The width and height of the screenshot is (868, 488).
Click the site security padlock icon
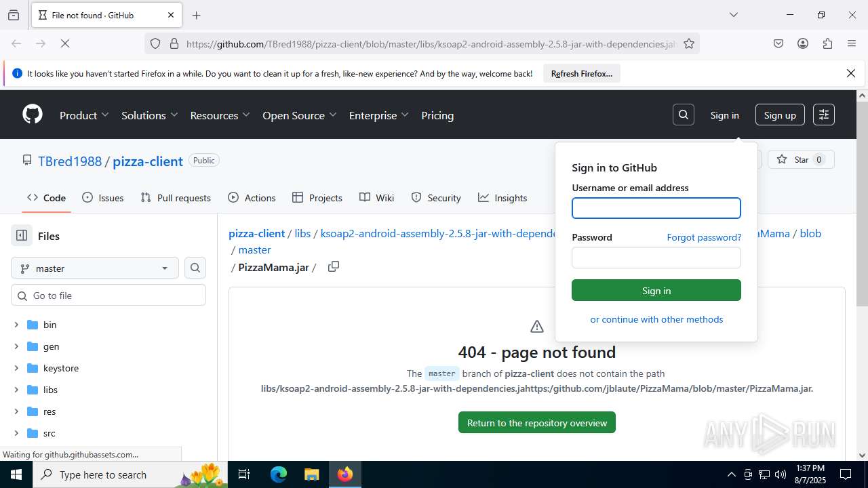(x=174, y=43)
